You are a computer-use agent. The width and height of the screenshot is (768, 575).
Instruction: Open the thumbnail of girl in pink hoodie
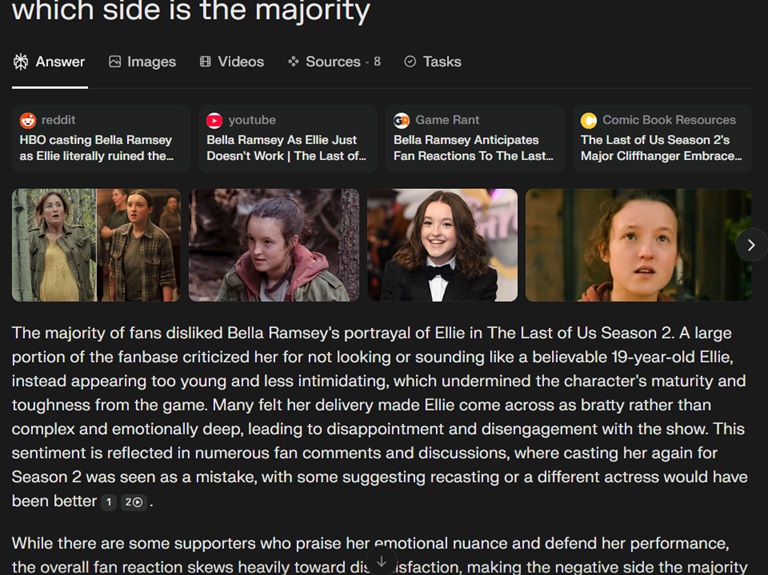coord(274,245)
